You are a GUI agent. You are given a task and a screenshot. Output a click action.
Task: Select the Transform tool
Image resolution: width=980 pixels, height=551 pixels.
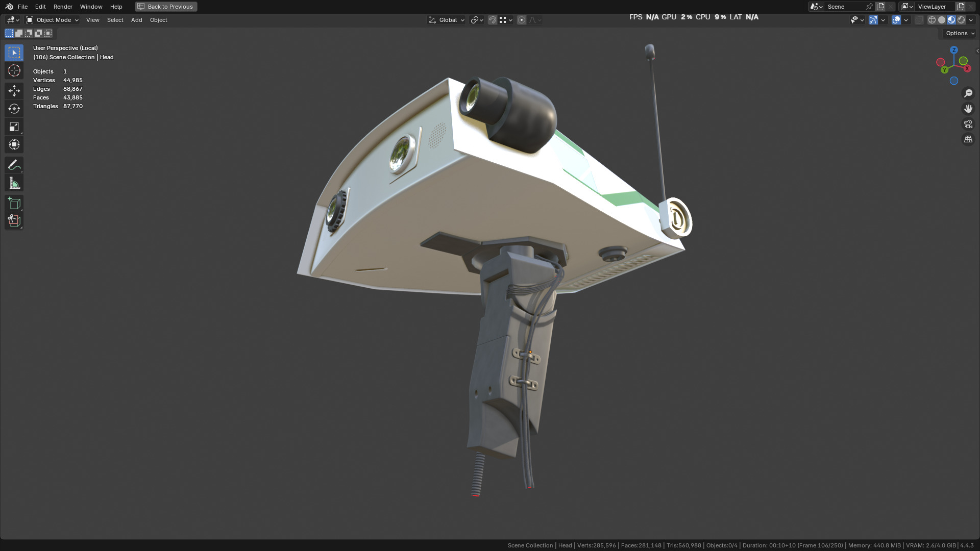pyautogui.click(x=14, y=144)
